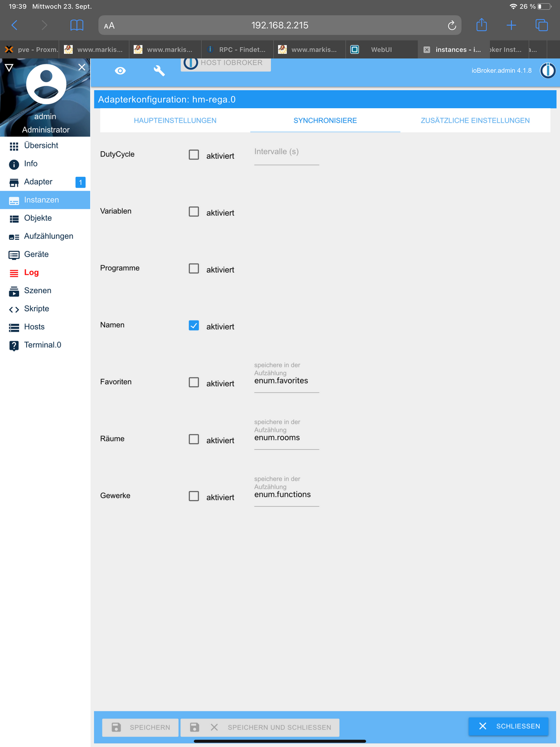Switch to RPC - Findet browser tab
Image resolution: width=560 pixels, height=747 pixels.
237,49
